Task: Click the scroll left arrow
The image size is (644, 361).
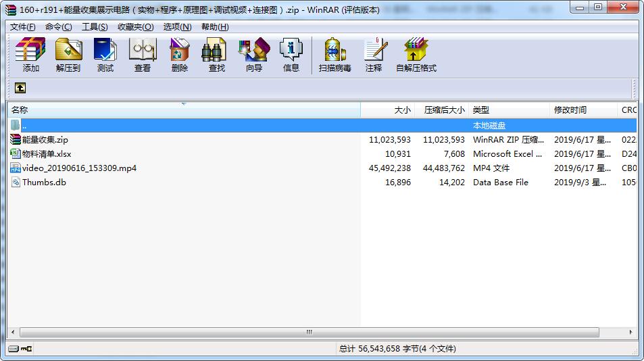Action: (13, 332)
